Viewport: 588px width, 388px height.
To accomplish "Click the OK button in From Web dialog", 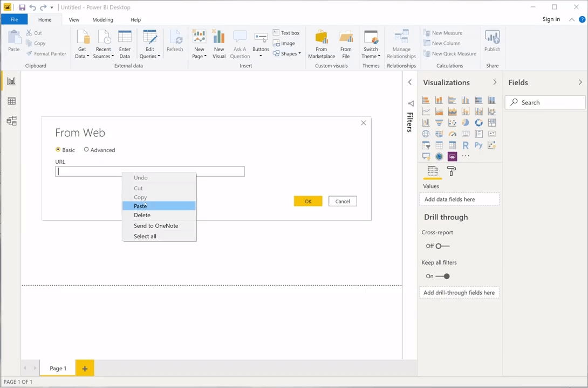I will pyautogui.click(x=308, y=201).
